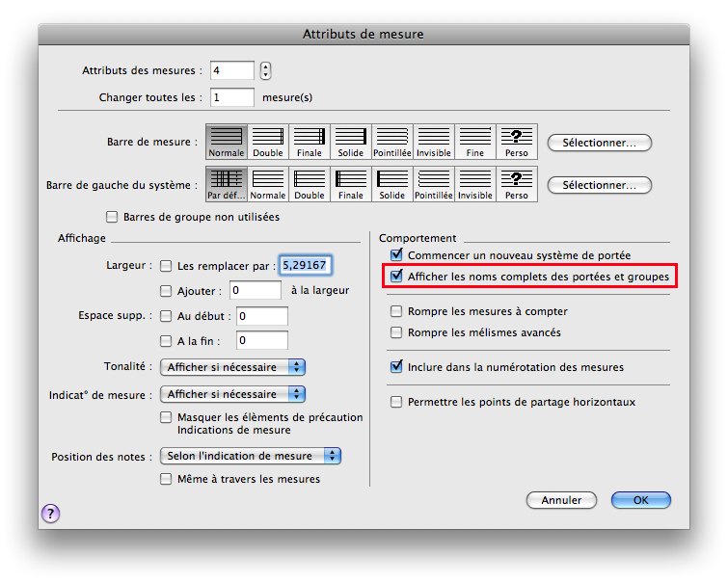Viewport: 728px width, 582px height.
Task: Select the Double barline icon in Barre de mesure
Action: tap(268, 141)
